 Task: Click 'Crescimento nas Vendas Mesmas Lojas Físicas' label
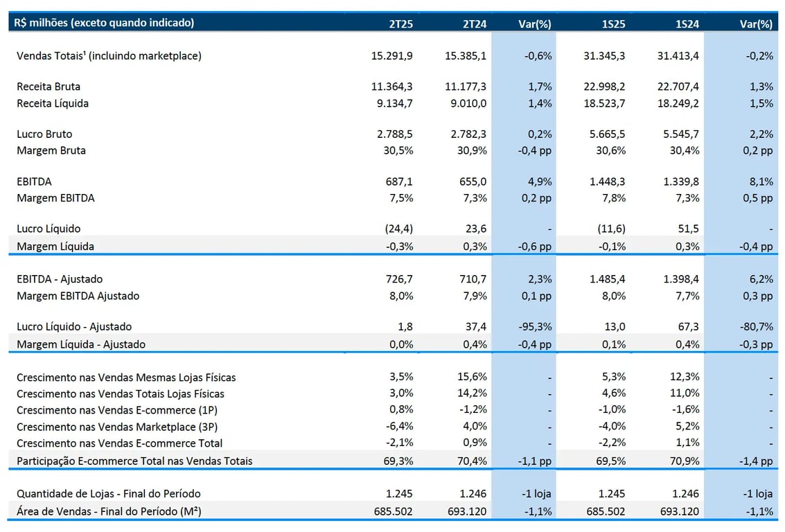[x=126, y=378]
